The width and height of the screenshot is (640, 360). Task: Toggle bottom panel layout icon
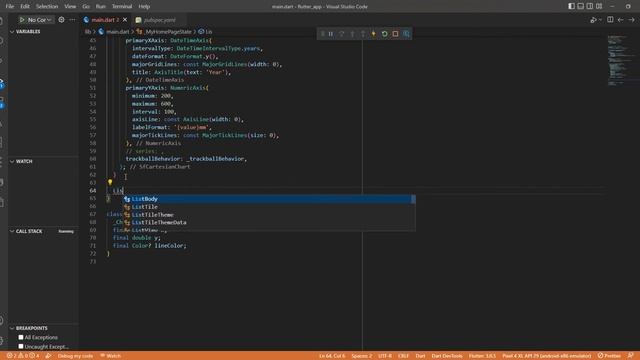[580, 6]
